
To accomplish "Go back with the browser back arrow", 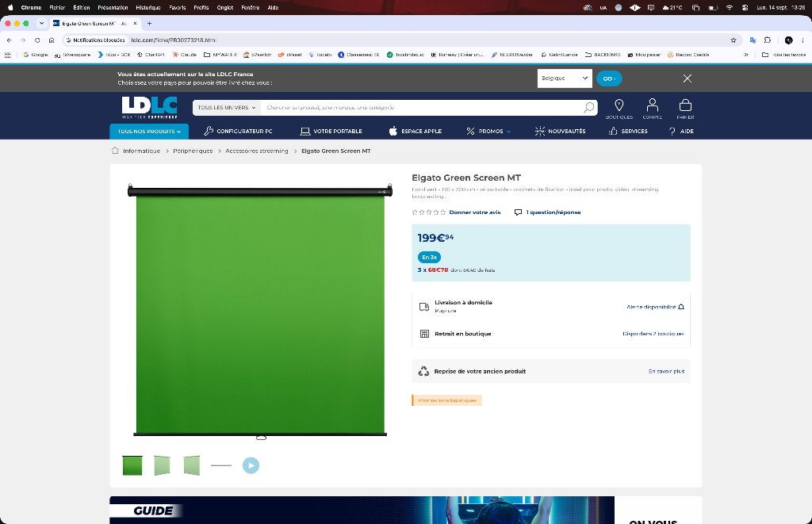I will click(x=9, y=40).
